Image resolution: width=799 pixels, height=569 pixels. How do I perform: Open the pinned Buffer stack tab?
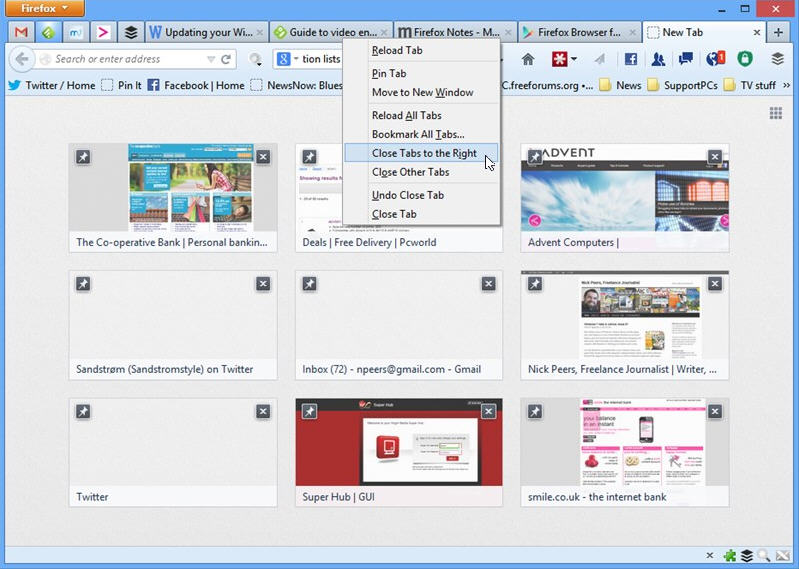pos(131,33)
